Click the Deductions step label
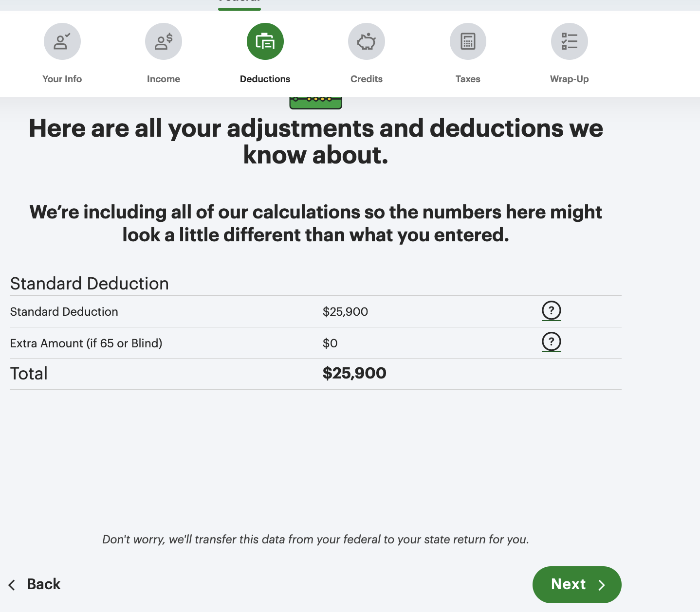Viewport: 700px width, 612px height. 265,79
